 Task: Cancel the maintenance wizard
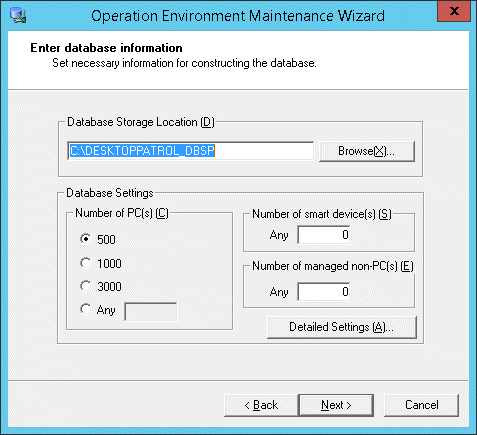(422, 405)
